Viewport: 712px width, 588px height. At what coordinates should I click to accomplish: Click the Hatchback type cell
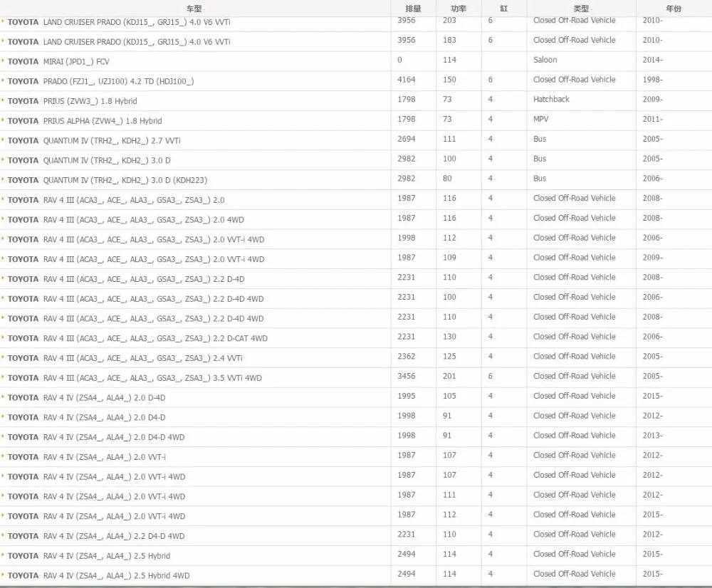click(551, 100)
